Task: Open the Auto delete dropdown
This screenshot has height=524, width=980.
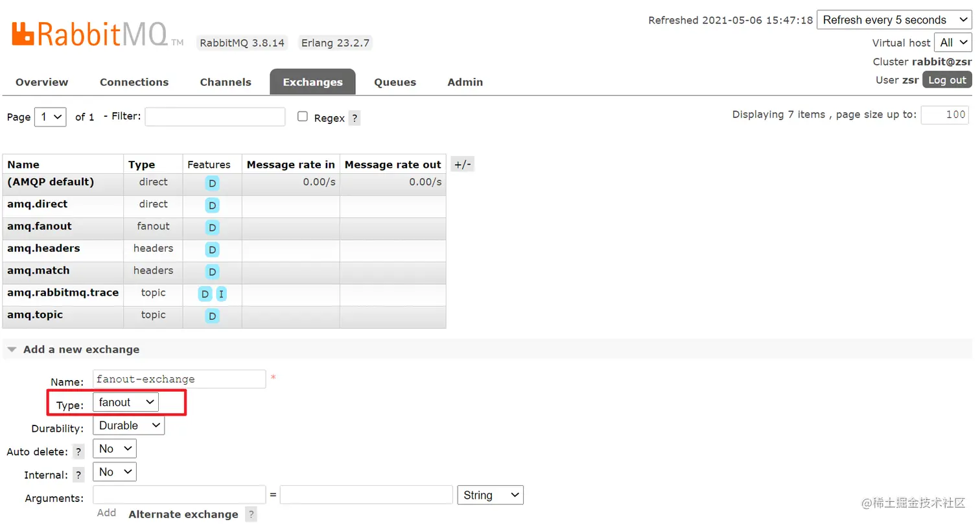Action: 115,449
